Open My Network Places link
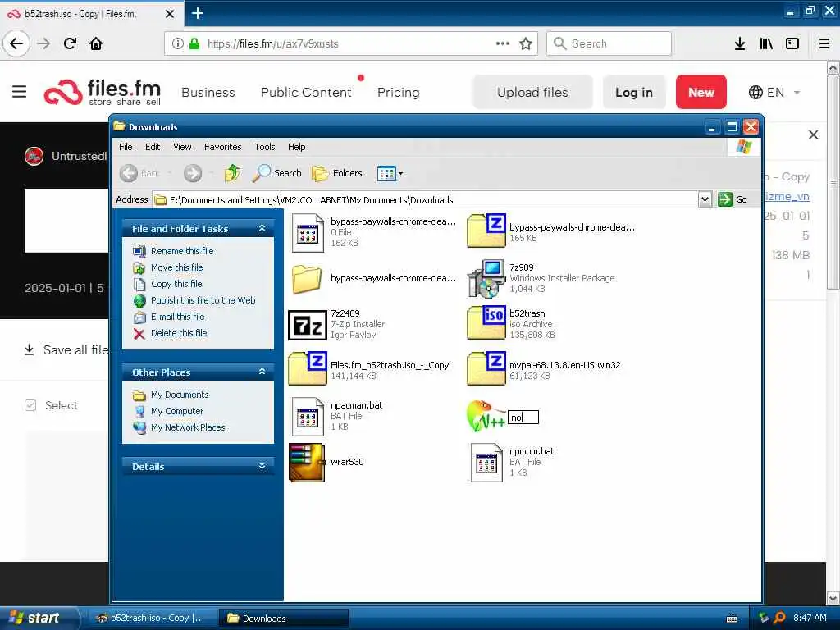 (x=188, y=427)
